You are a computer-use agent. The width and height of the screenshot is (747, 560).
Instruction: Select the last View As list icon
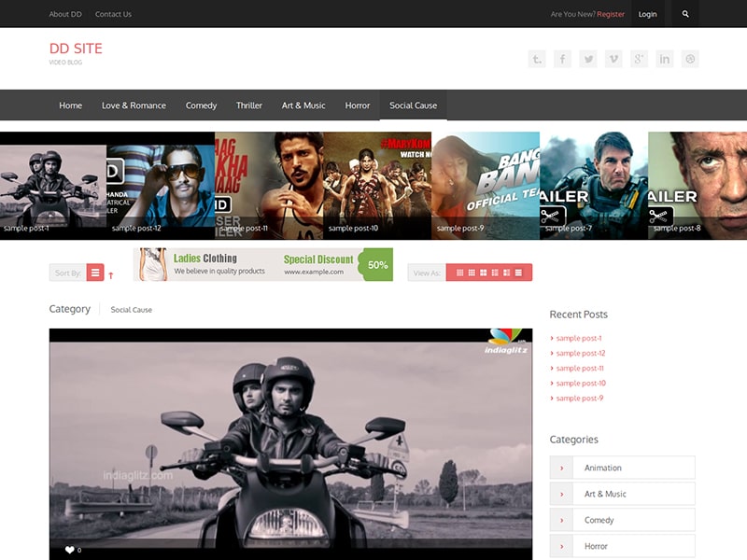point(518,273)
